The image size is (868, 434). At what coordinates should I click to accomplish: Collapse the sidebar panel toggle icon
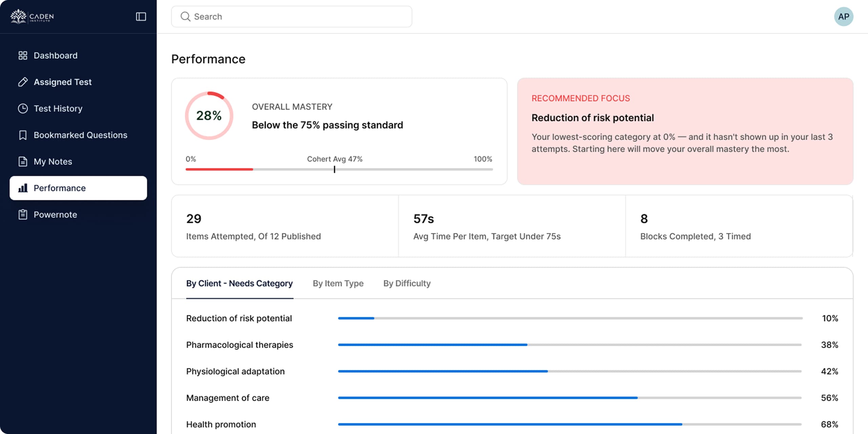141,17
